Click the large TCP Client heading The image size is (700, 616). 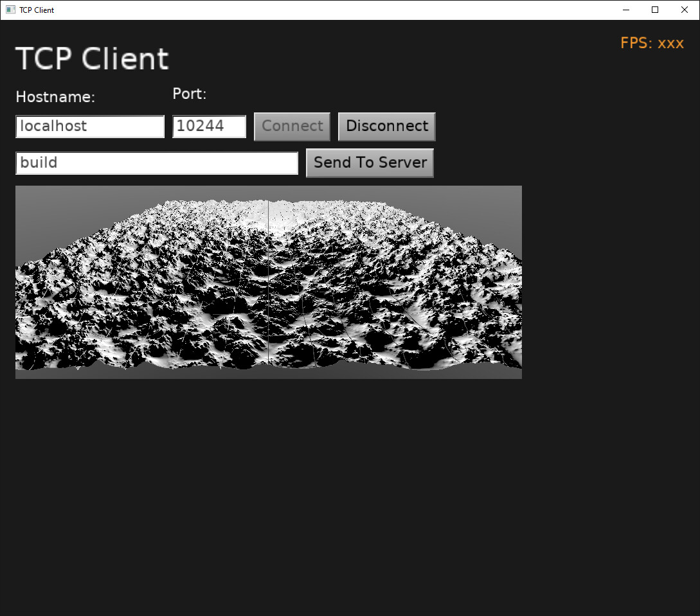tap(92, 59)
